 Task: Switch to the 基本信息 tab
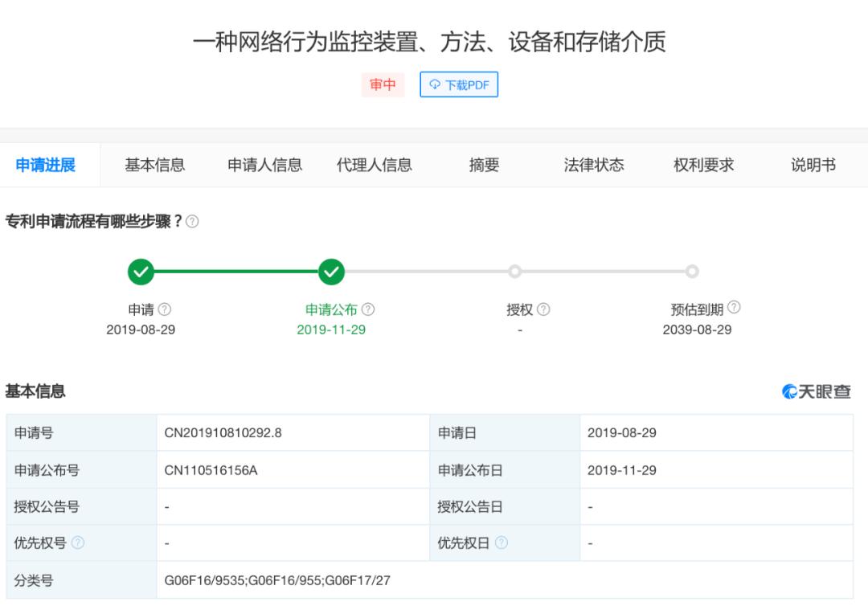[155, 165]
